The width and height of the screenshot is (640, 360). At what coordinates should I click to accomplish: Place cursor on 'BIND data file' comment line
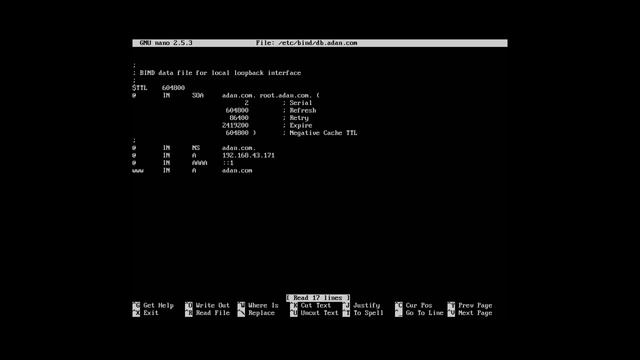click(x=217, y=73)
